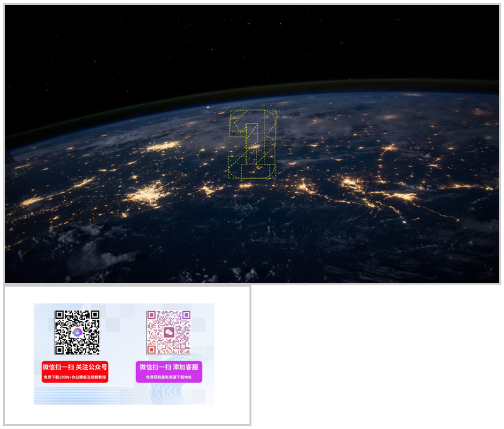
Task: Click the wavy line pattern under the red button
Action: point(76,396)
